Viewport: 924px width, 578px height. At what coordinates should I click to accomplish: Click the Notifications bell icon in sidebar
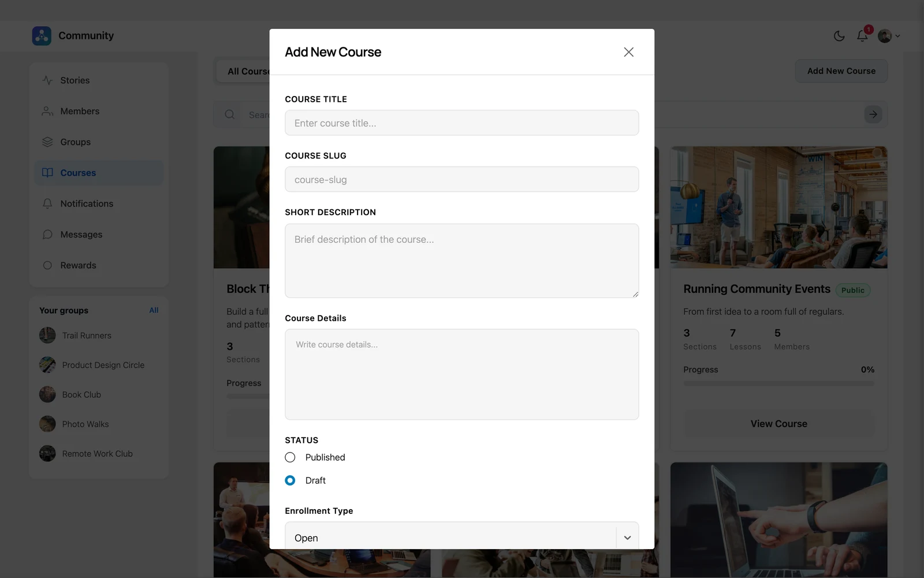click(47, 203)
